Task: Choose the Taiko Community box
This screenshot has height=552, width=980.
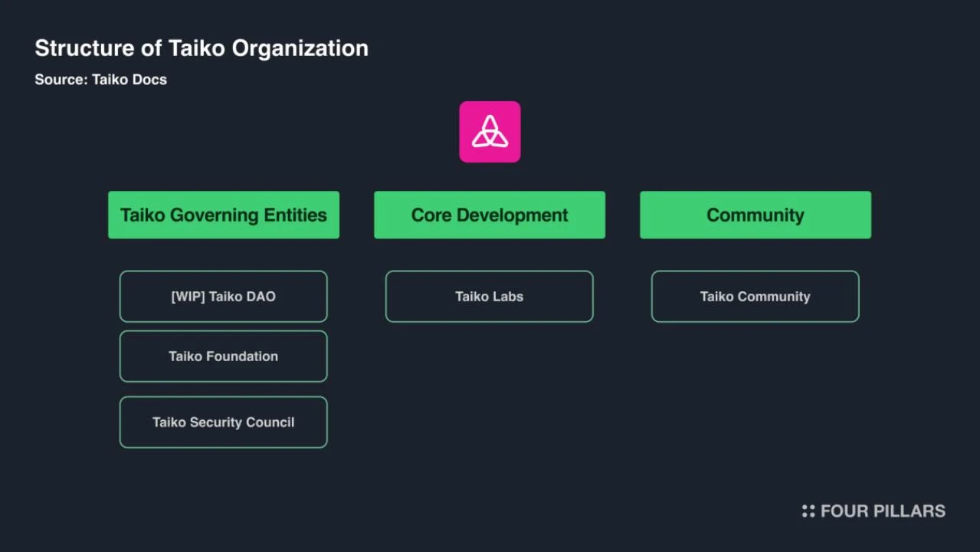Action: (x=755, y=297)
